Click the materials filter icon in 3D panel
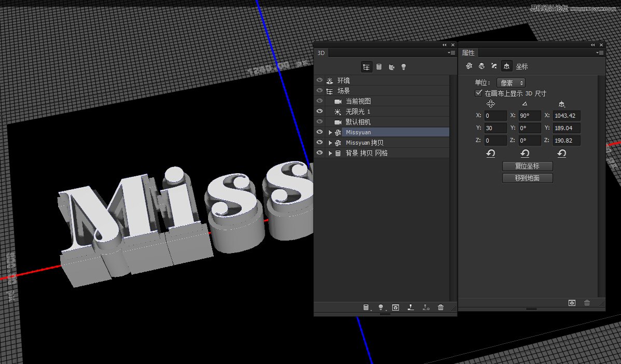 tap(392, 66)
